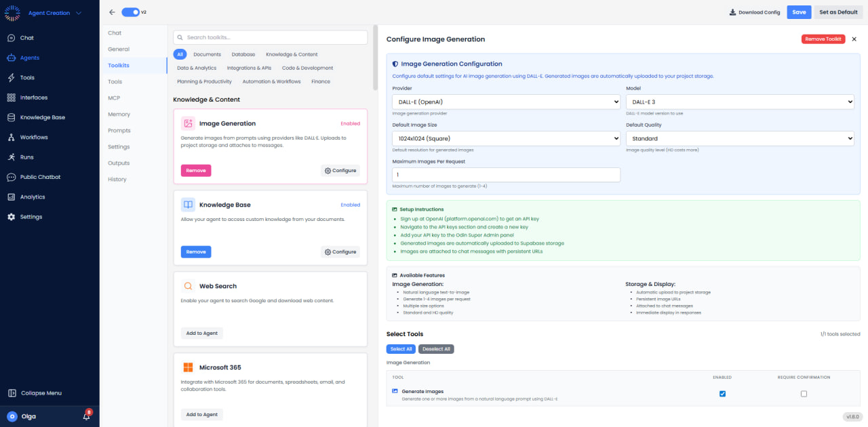The width and height of the screenshot is (868, 427).
Task: Click the Image Generation toolkit icon
Action: 188,123
